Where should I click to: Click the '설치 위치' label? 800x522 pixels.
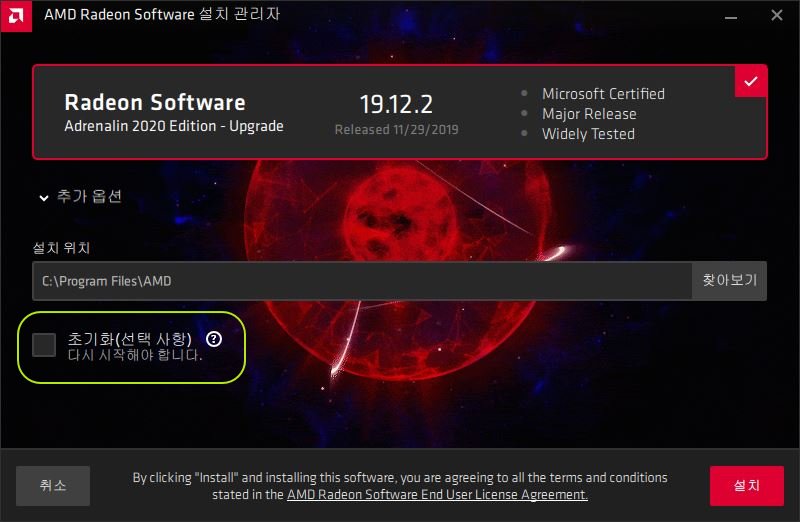point(62,248)
